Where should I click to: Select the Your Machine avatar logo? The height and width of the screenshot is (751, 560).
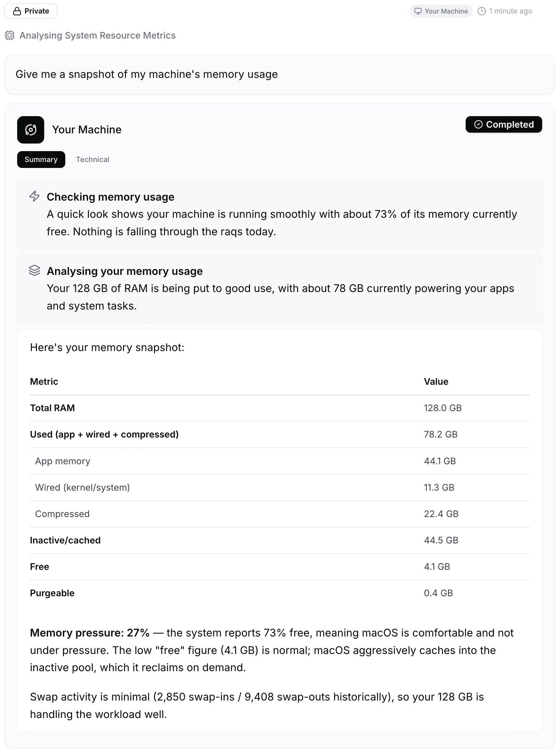tap(31, 130)
